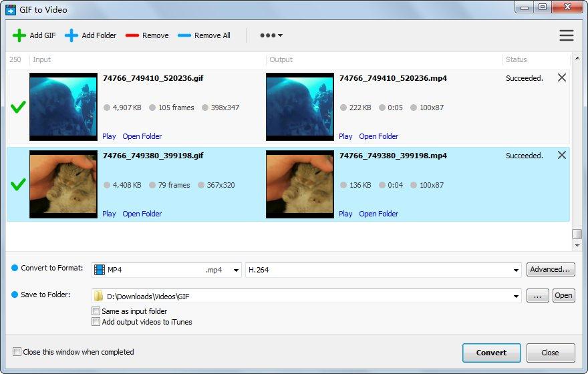Select the underwater input GIF thumbnail
The width and height of the screenshot is (588, 374).
63,107
